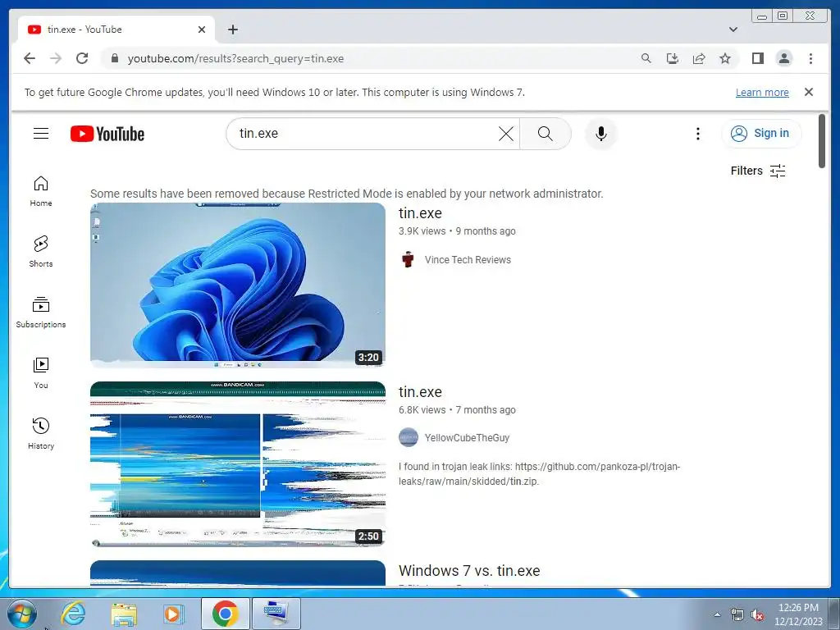This screenshot has width=840, height=630.
Task: Open Vince Tech Reviews channel
Action: pos(468,260)
